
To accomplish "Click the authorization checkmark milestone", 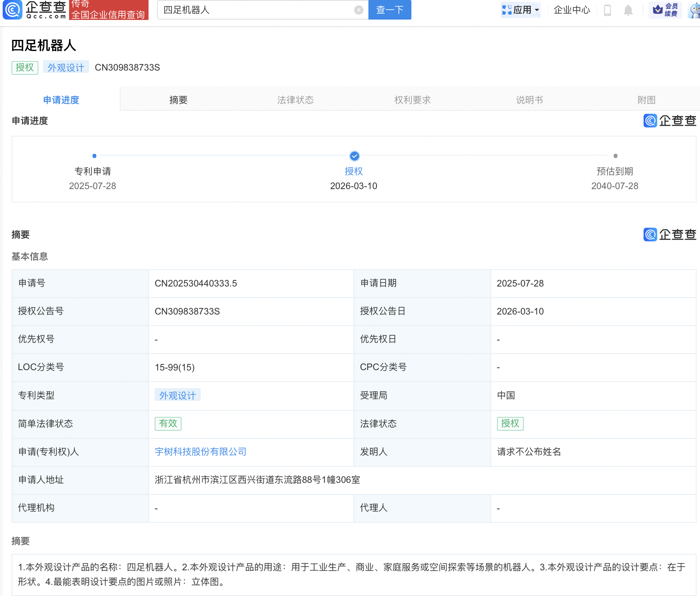I will click(x=354, y=156).
